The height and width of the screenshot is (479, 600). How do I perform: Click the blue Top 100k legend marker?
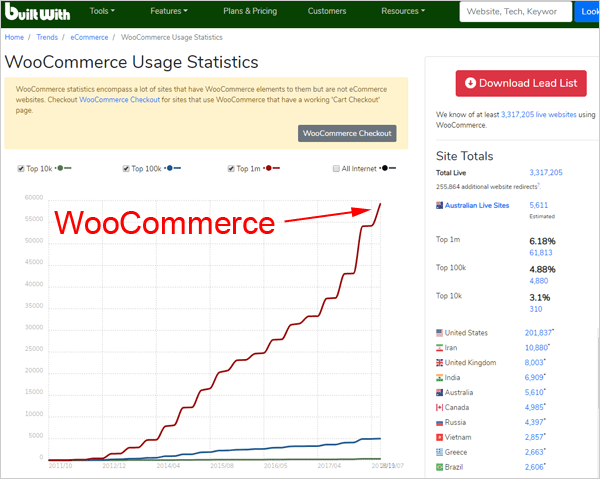pos(173,168)
